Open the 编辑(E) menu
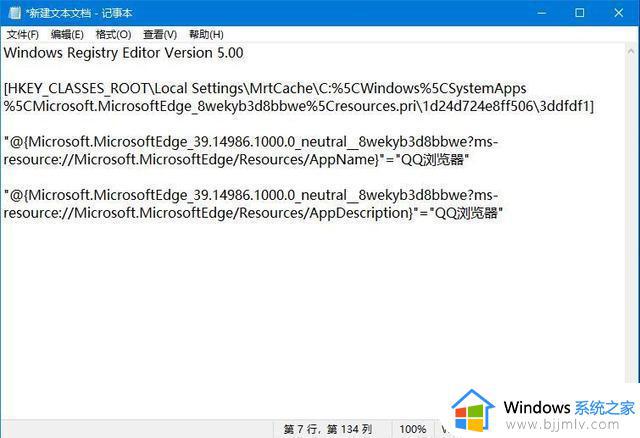Image resolution: width=640 pixels, height=438 pixels. [67, 34]
